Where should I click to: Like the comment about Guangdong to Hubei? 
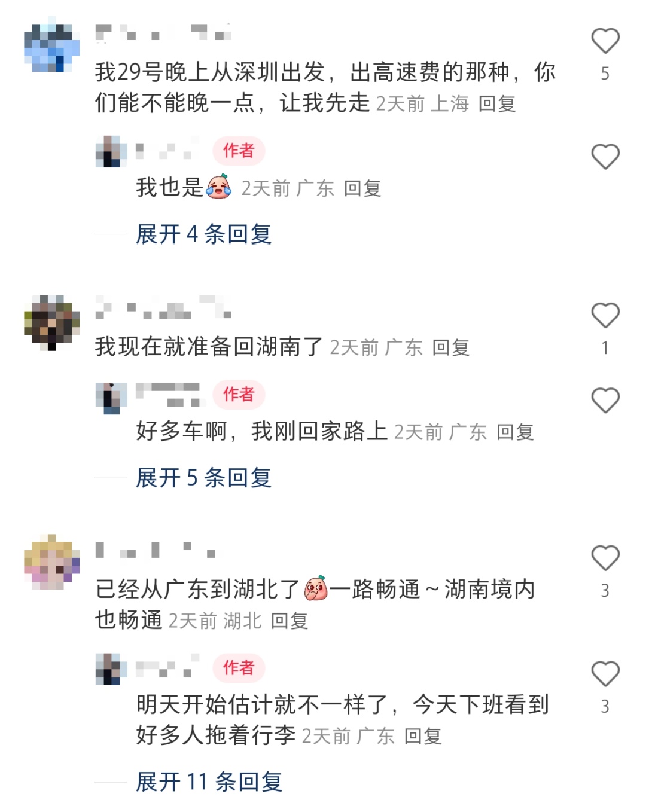pos(605,558)
